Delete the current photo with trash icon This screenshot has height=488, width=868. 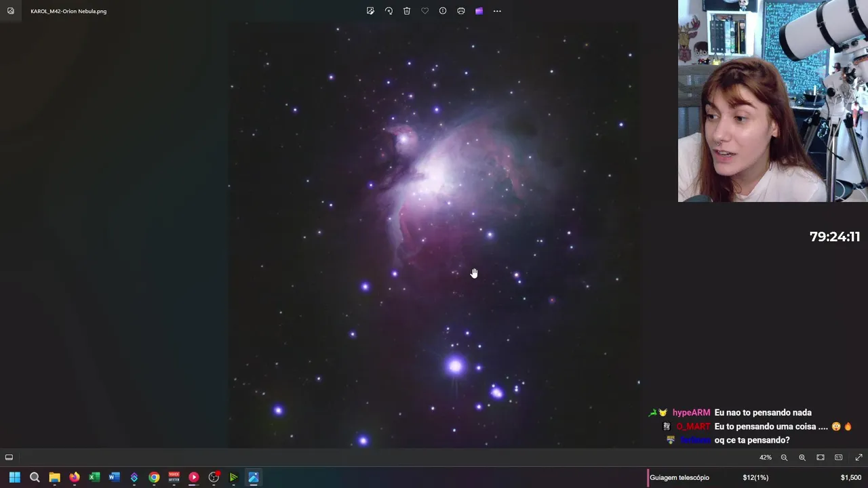(407, 11)
